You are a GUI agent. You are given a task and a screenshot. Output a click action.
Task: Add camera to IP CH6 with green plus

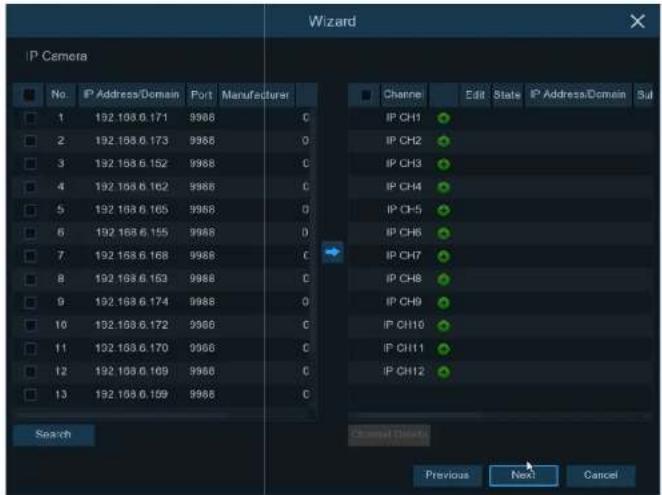[443, 233]
